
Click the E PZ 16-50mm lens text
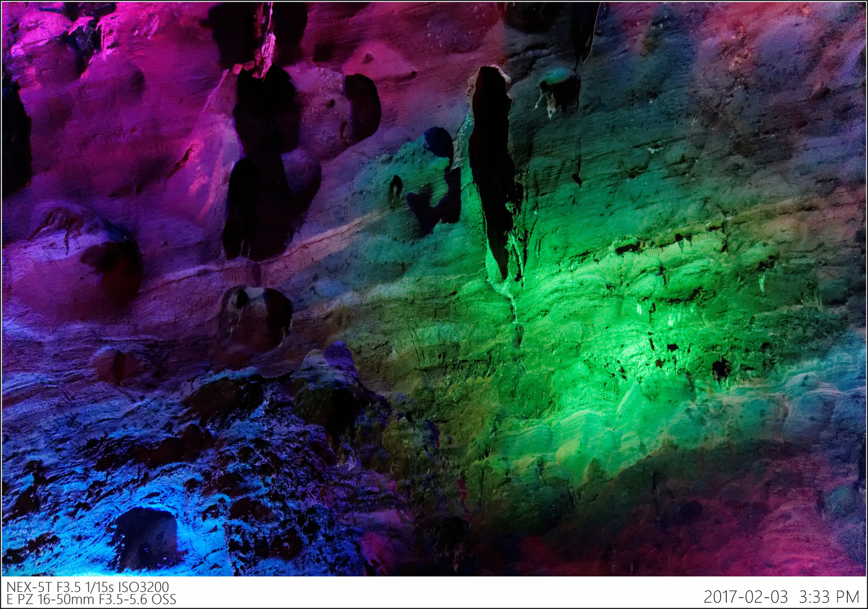pos(51,599)
